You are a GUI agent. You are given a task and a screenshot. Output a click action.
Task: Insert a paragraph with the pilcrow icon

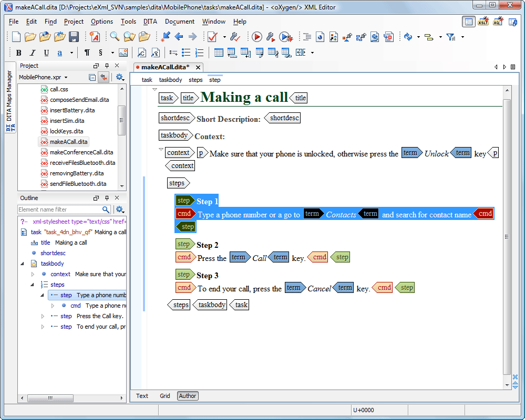87,52
